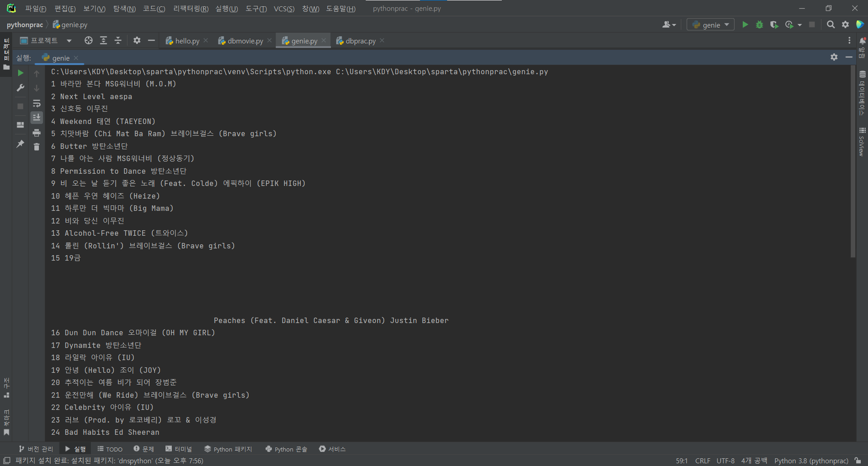Open run configuration wrench icon
This screenshot has height=466, width=868.
pyautogui.click(x=20, y=88)
